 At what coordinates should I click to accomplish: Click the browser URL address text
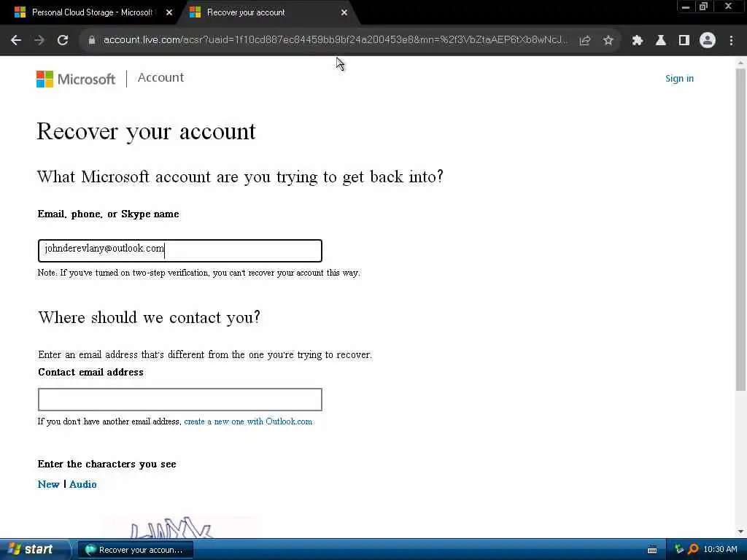336,40
